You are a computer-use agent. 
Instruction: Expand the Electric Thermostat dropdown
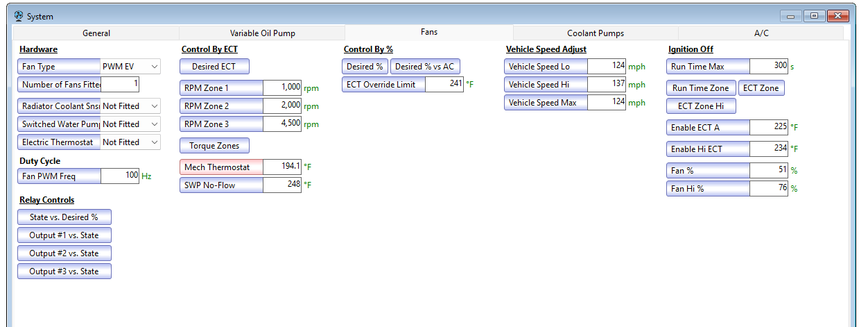click(x=130, y=142)
